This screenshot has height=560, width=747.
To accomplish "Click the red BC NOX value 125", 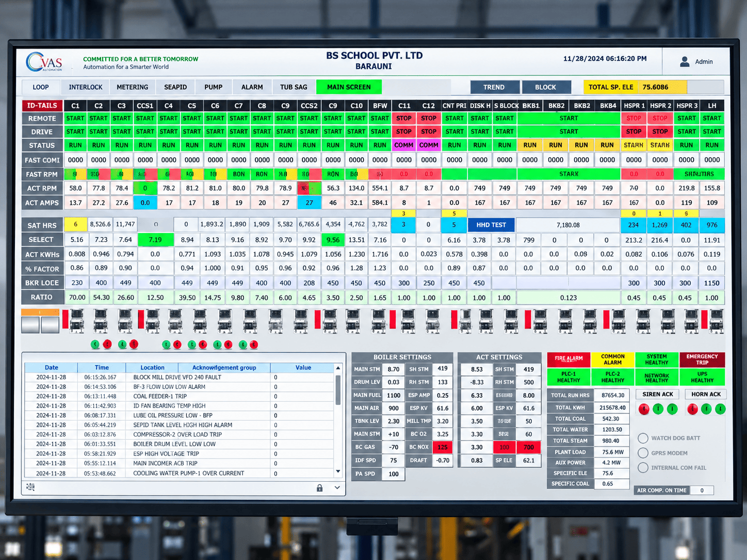I will (x=443, y=447).
